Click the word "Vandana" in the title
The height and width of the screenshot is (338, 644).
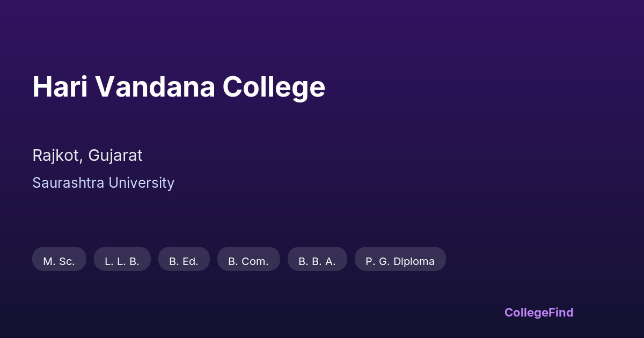pyautogui.click(x=156, y=87)
